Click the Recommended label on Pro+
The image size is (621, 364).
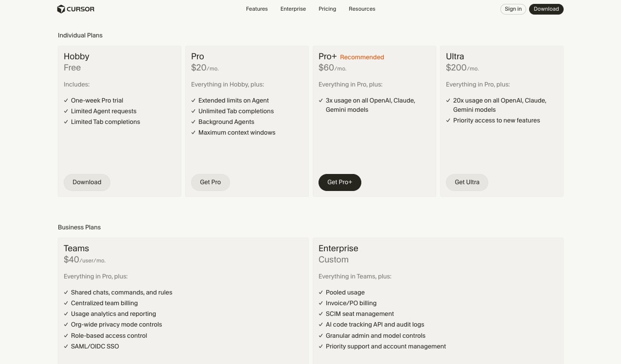click(362, 57)
